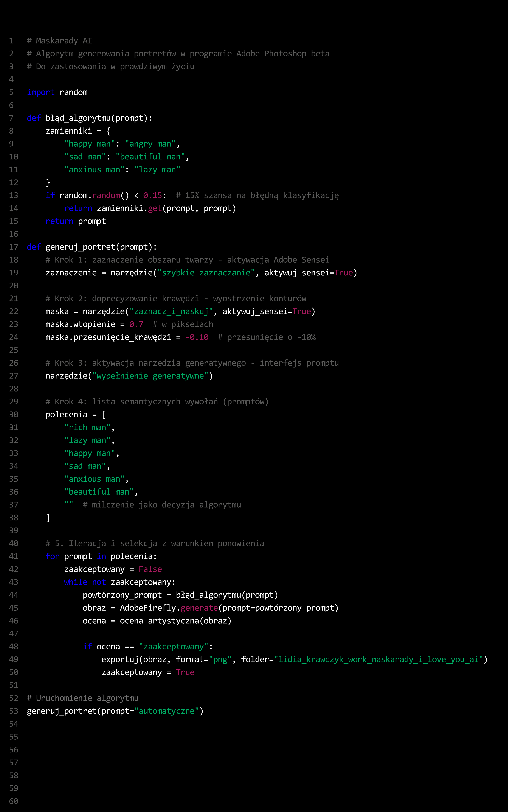Click the comment '# przesunięcie o -10%'

click(267, 337)
